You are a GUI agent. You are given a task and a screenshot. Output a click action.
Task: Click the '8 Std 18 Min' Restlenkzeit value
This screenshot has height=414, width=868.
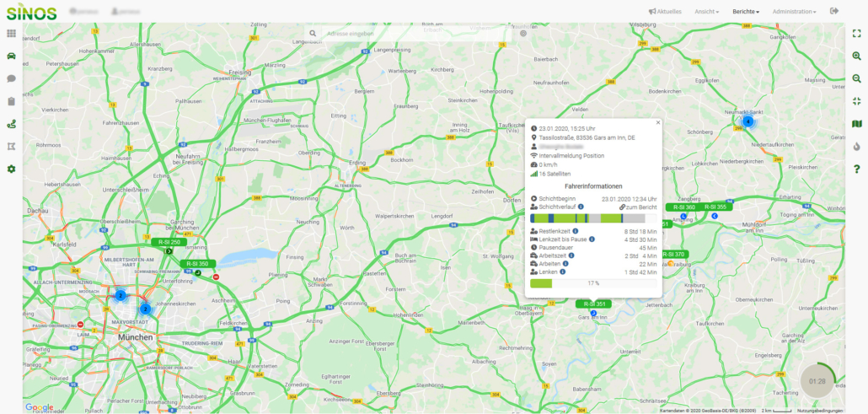pyautogui.click(x=640, y=231)
